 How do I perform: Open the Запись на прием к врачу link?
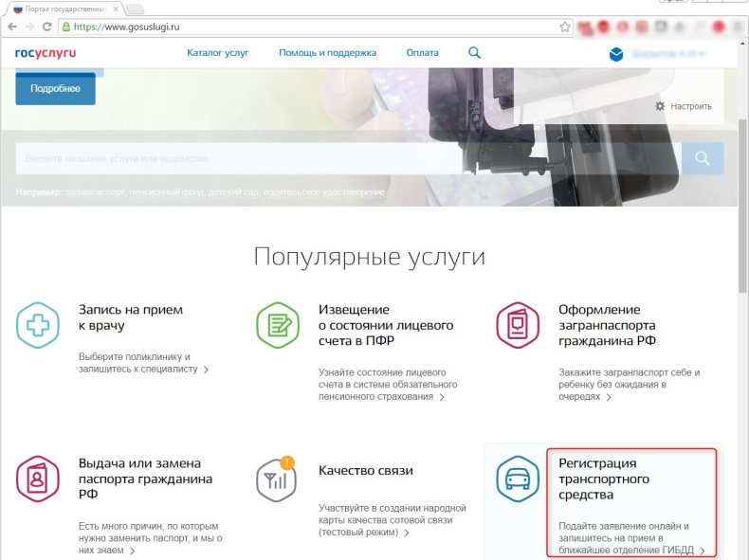(x=131, y=316)
